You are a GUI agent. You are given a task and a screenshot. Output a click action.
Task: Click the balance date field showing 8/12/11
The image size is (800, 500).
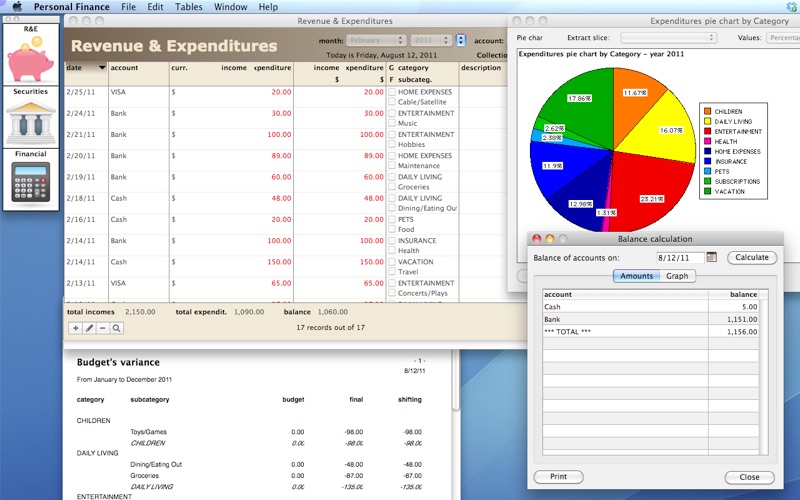click(680, 258)
